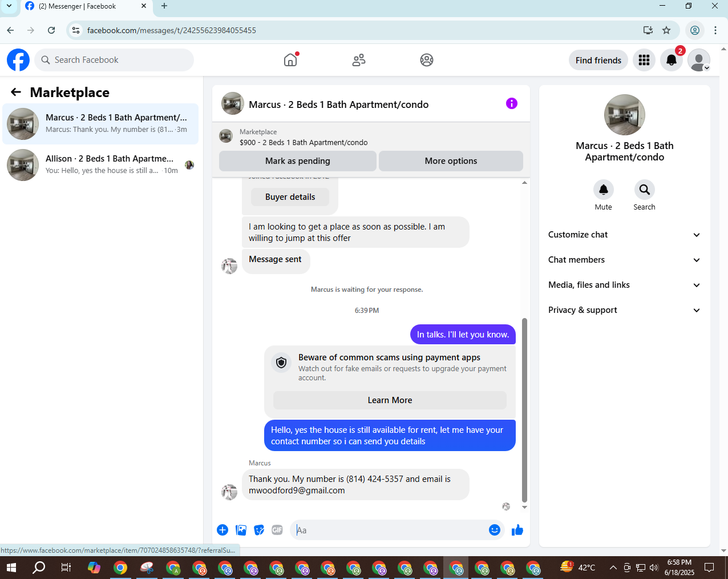728x579 pixels.
Task: Open the emoji picker in message box
Action: click(495, 530)
